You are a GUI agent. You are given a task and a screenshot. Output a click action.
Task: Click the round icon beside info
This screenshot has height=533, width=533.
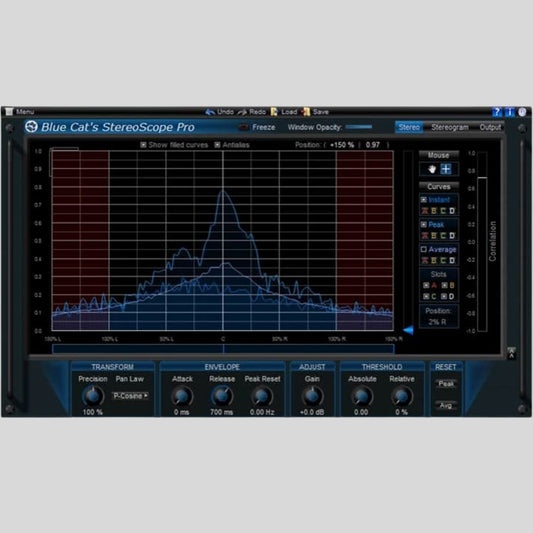pyautogui.click(x=522, y=112)
